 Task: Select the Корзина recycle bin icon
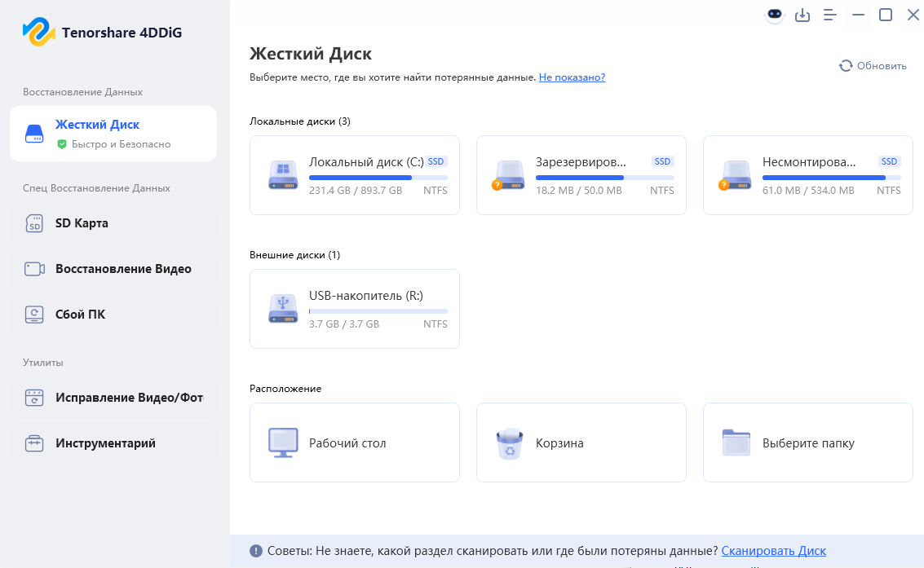[511, 442]
